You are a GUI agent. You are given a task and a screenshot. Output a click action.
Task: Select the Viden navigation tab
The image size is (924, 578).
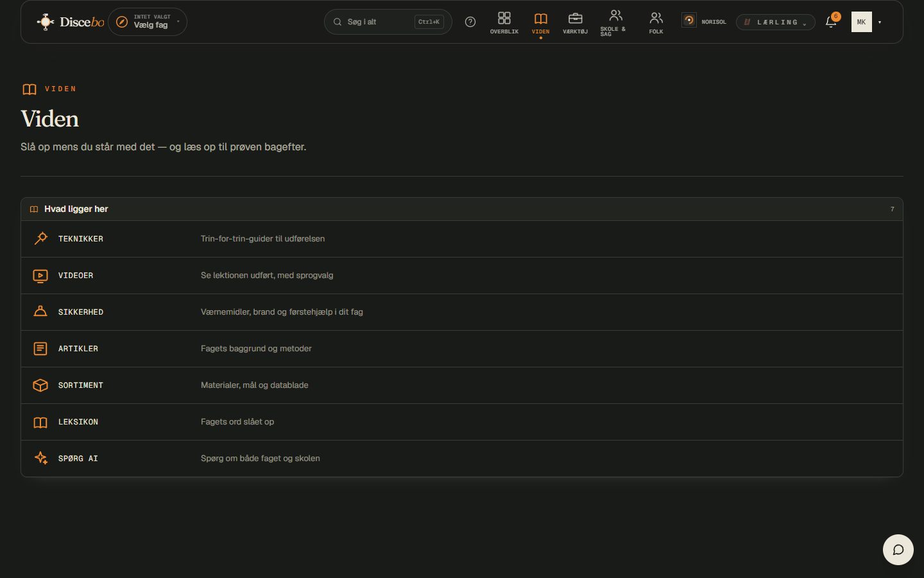click(x=540, y=23)
